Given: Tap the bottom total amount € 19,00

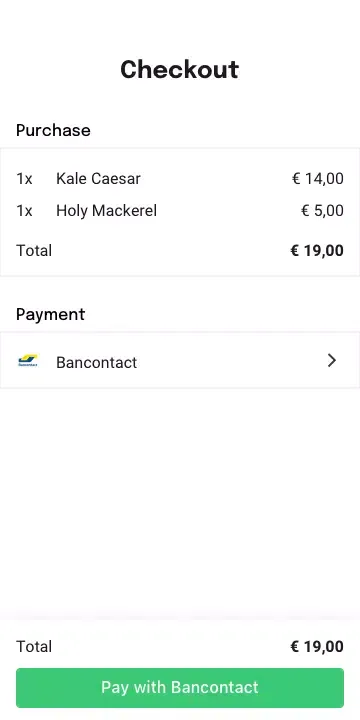Looking at the screenshot, I should tap(317, 647).
